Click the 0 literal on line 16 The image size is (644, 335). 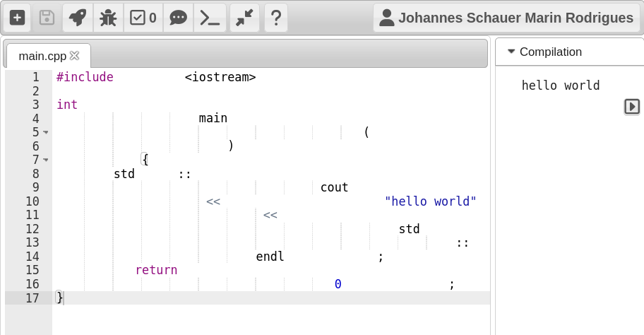(338, 284)
